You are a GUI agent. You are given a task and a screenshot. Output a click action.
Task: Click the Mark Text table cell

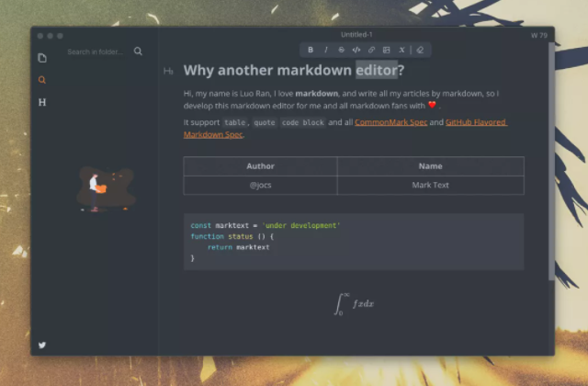[x=430, y=185]
